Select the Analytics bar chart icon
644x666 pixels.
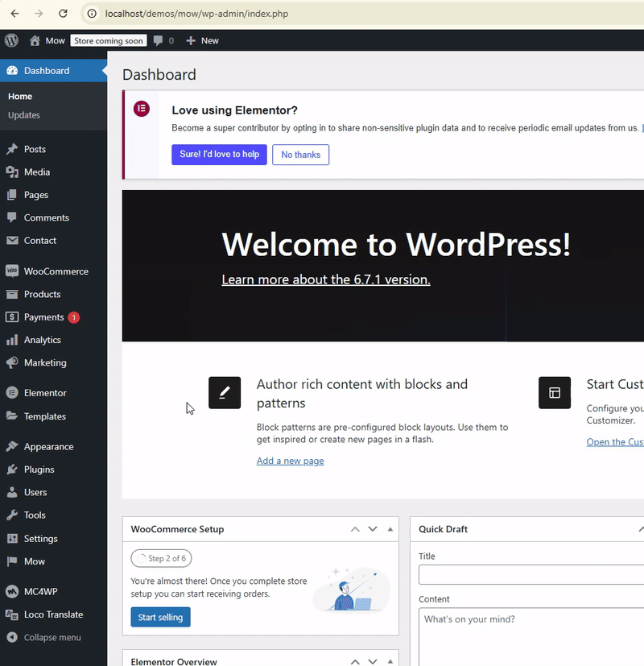(x=12, y=340)
